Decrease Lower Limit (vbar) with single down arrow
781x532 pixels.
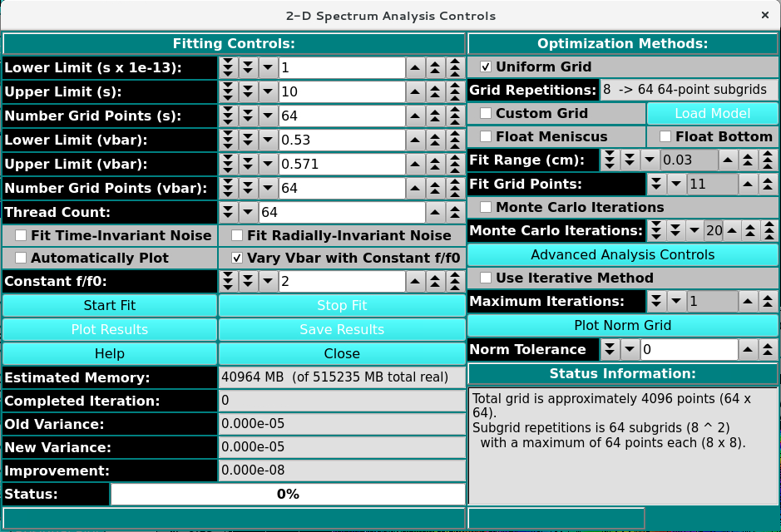click(x=268, y=140)
